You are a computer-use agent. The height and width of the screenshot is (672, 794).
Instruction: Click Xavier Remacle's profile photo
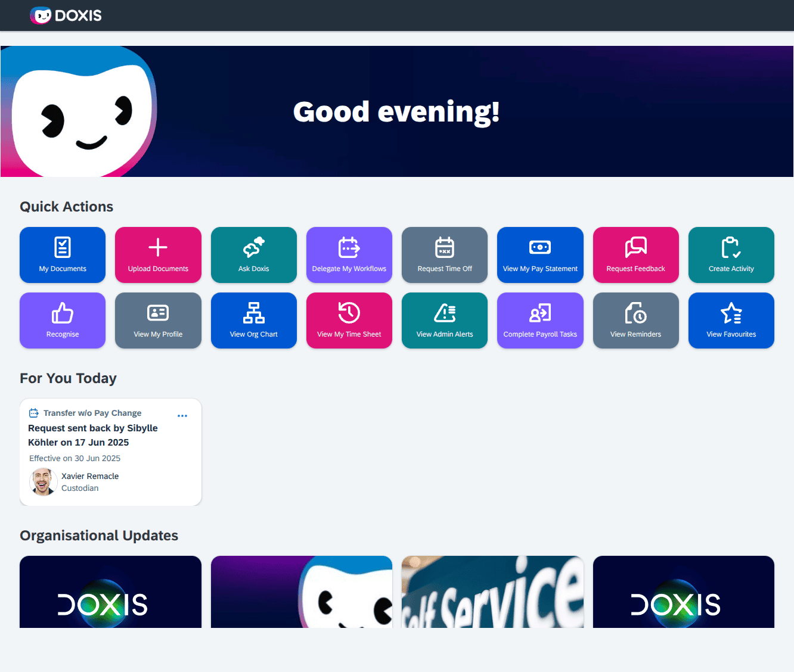(x=42, y=482)
